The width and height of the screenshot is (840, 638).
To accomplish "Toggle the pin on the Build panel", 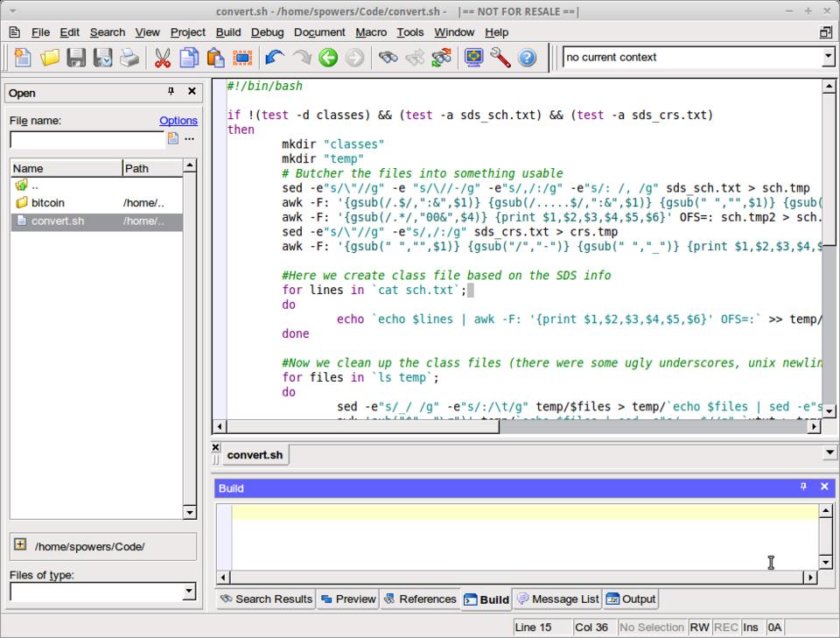I will (x=803, y=487).
